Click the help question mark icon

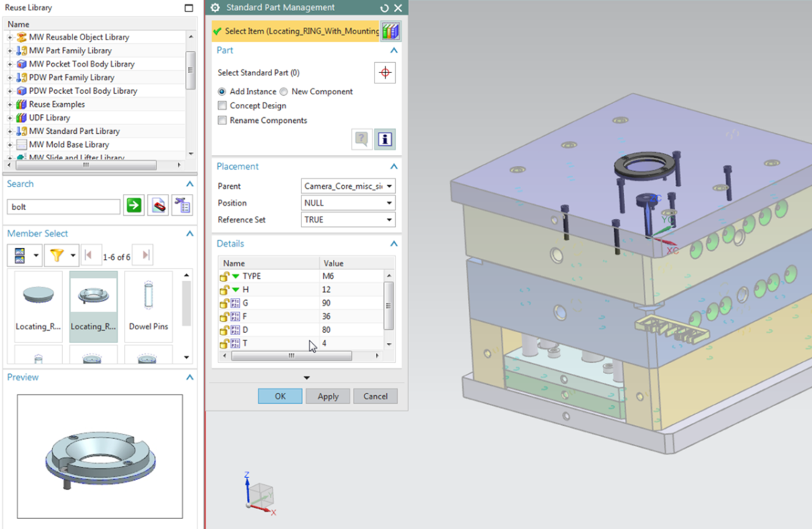[361, 139]
